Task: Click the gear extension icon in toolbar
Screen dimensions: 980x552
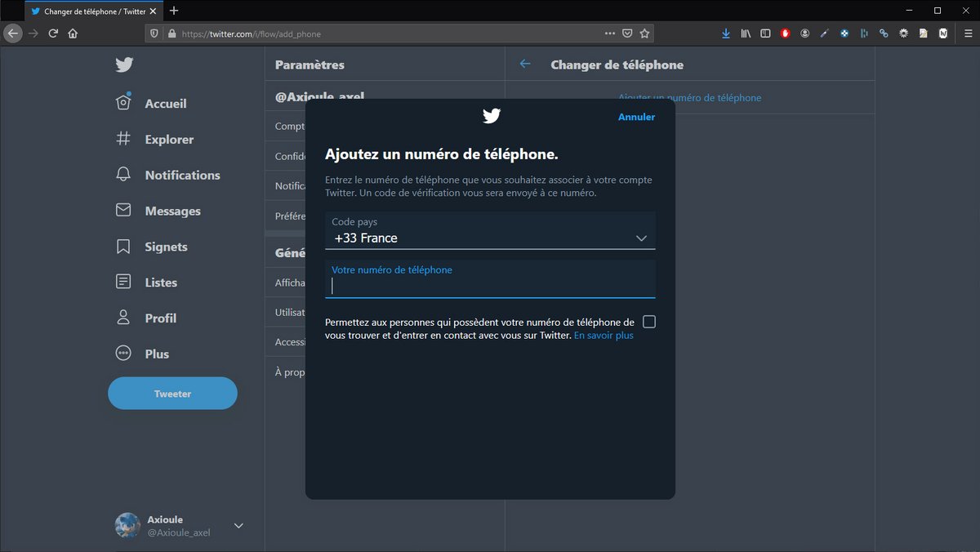Action: coord(904,33)
